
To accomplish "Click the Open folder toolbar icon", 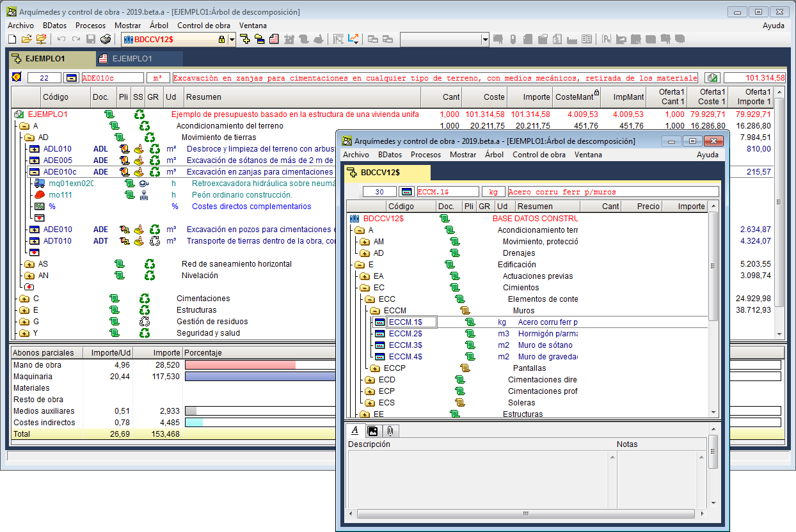I will click(26, 40).
